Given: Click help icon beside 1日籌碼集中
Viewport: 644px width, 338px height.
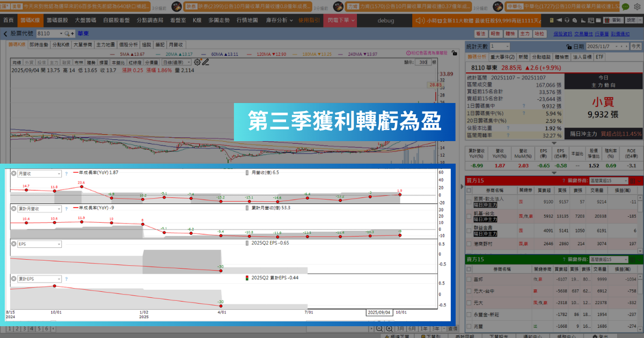Looking at the screenshot, I should pyautogui.click(x=523, y=106).
